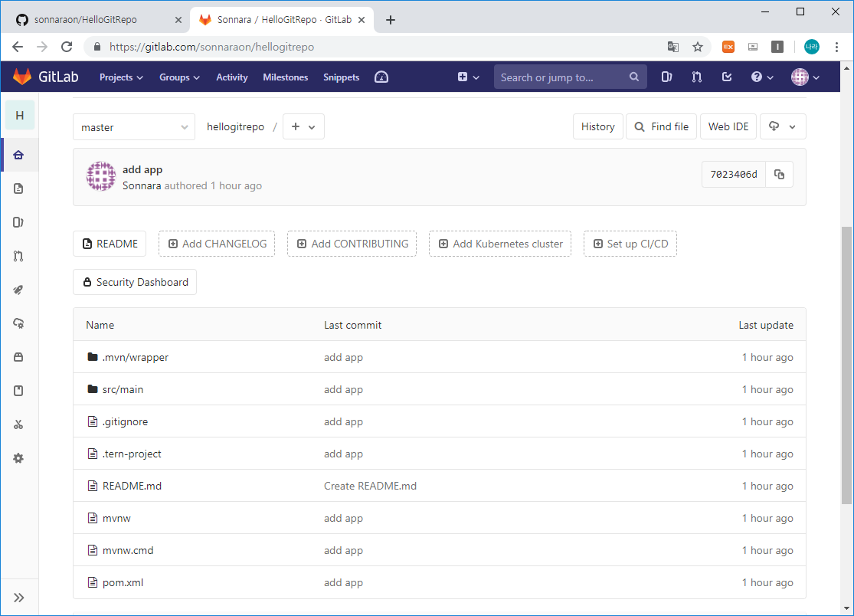Open Merge requests icon in top navbar
854x616 pixels.
coord(696,77)
